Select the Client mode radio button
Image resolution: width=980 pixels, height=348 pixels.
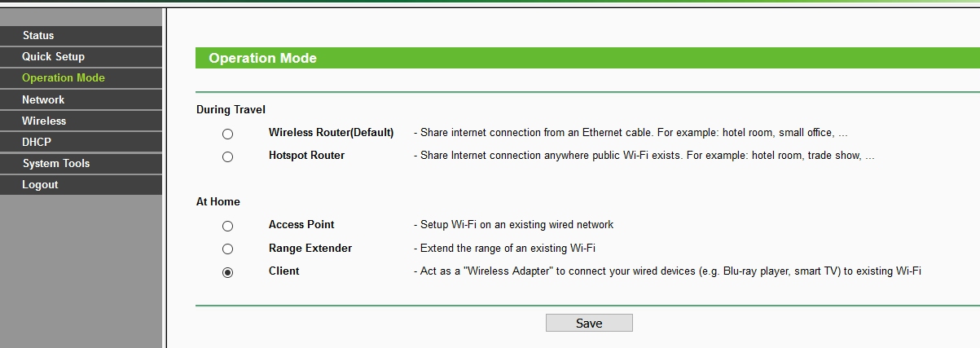click(227, 272)
